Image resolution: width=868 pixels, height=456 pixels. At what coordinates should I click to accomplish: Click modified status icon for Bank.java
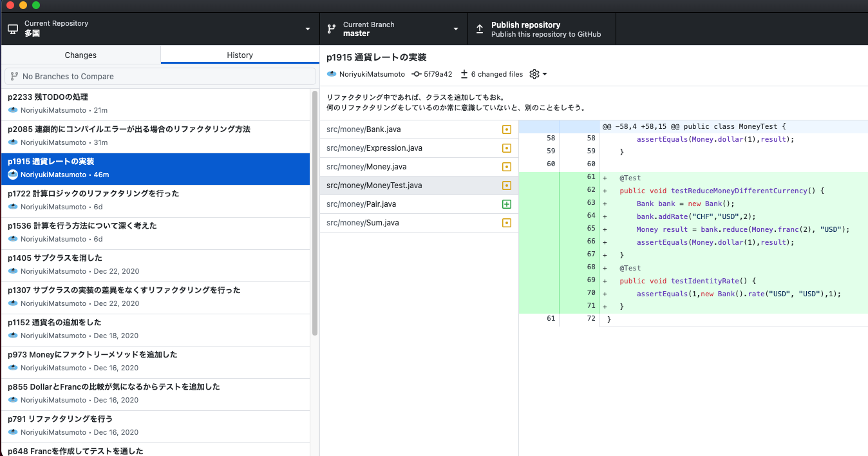(x=507, y=129)
